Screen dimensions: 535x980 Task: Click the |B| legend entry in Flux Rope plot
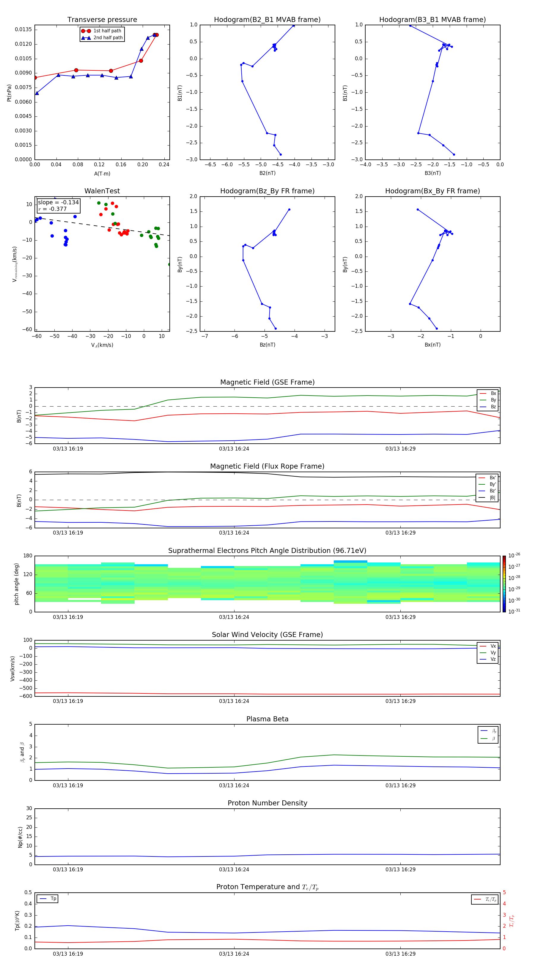[x=487, y=498]
